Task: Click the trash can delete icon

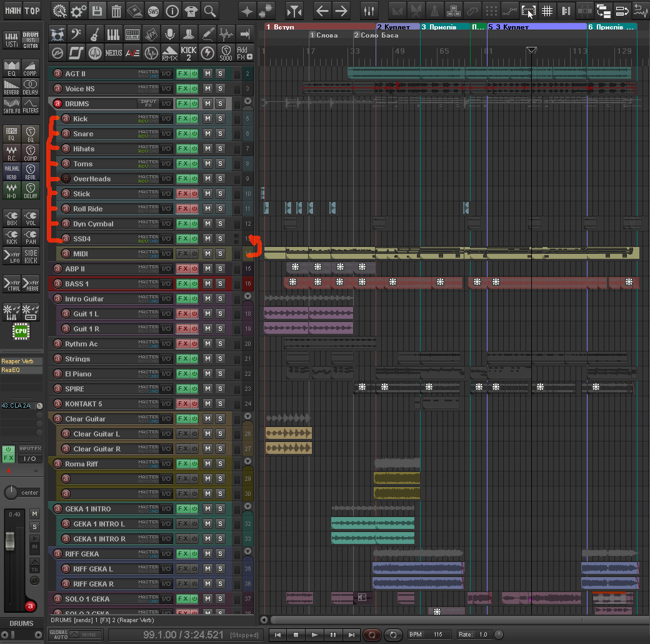Action: [116, 11]
